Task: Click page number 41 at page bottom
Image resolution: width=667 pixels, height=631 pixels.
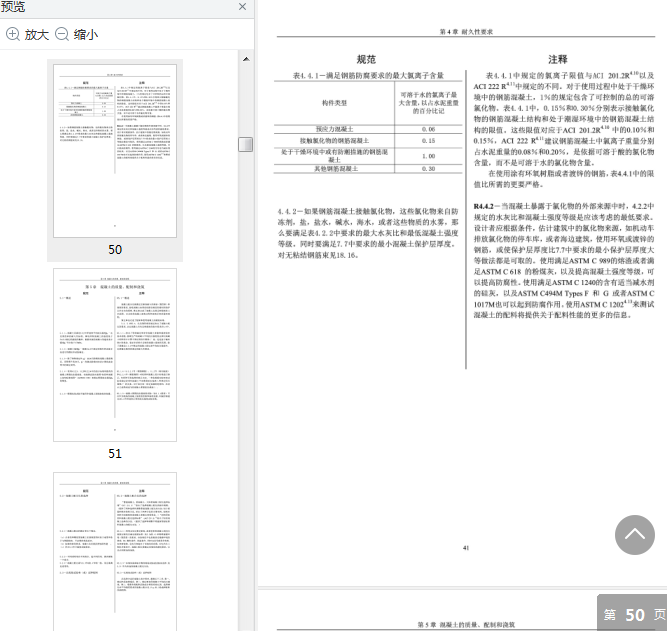Action: pyautogui.click(x=466, y=548)
